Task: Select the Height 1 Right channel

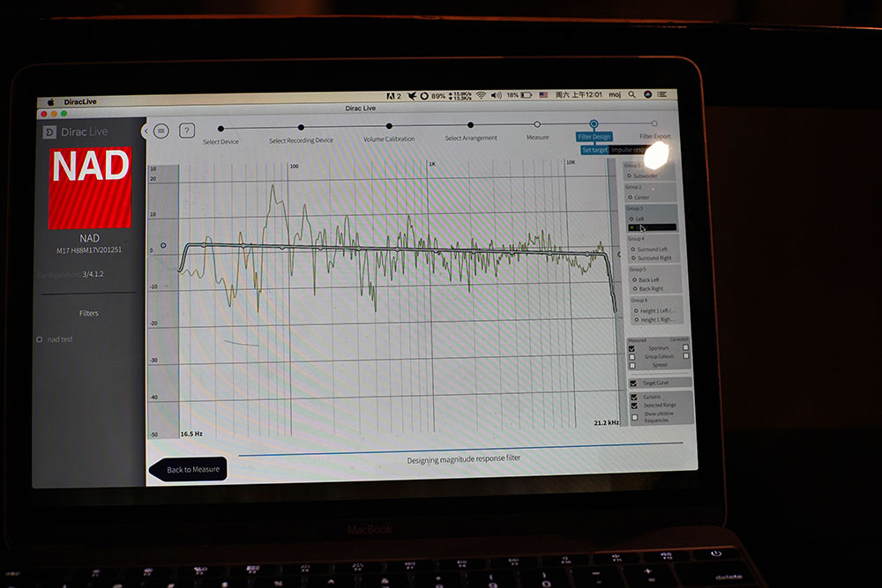Action: 654,320
